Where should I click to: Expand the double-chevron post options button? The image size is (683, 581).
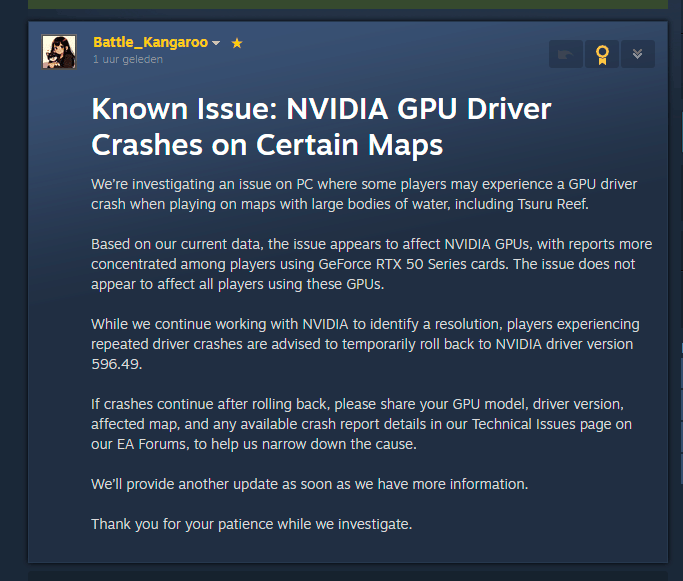pyautogui.click(x=638, y=54)
